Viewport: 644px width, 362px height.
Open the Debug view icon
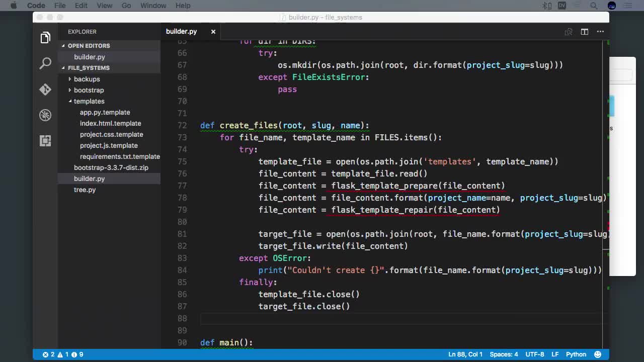coord(45,115)
